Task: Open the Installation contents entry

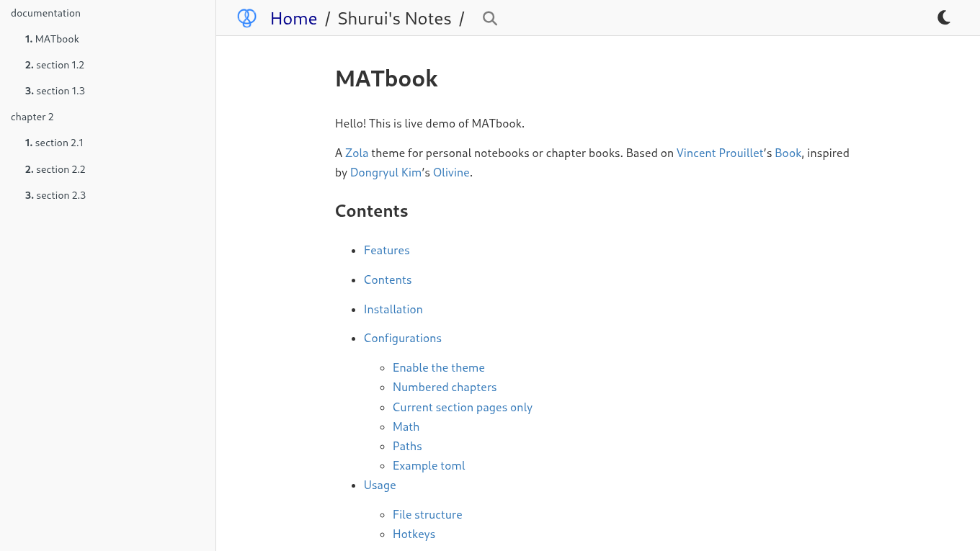Action: tap(393, 309)
